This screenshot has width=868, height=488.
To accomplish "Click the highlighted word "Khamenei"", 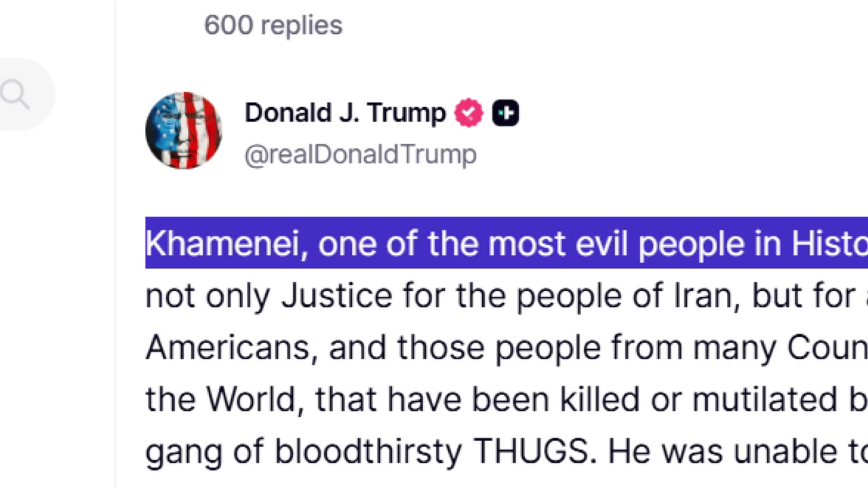I will click(222, 243).
